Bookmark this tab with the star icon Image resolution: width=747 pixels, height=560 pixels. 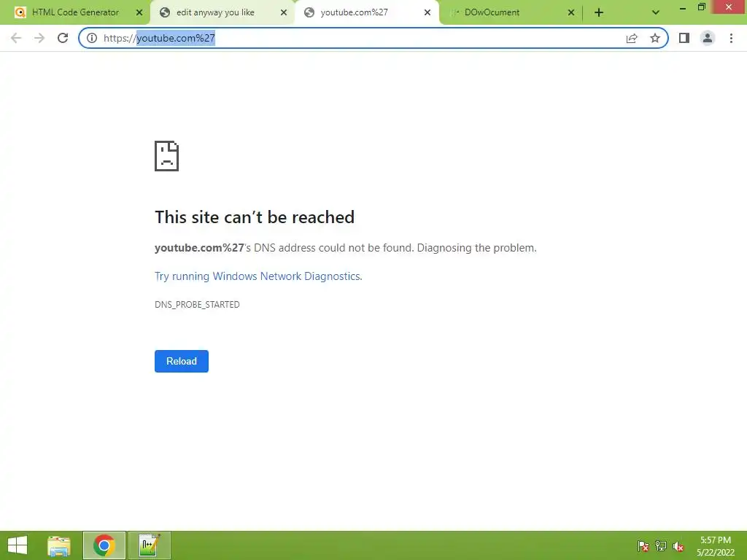[655, 38]
